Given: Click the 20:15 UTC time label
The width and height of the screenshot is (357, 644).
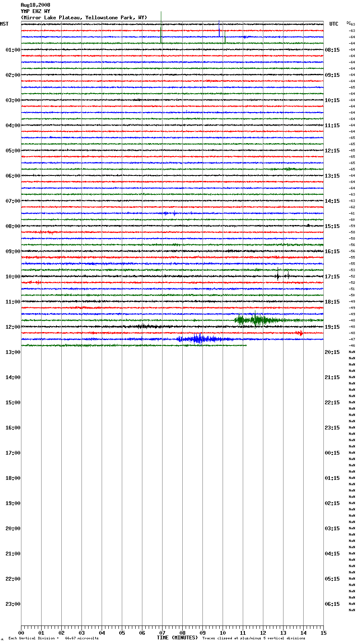Looking at the screenshot, I should click(x=332, y=352).
